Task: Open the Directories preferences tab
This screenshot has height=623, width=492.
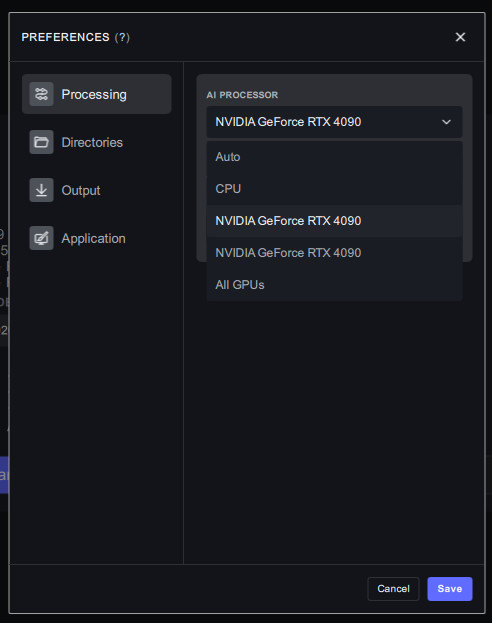Action: (97, 142)
